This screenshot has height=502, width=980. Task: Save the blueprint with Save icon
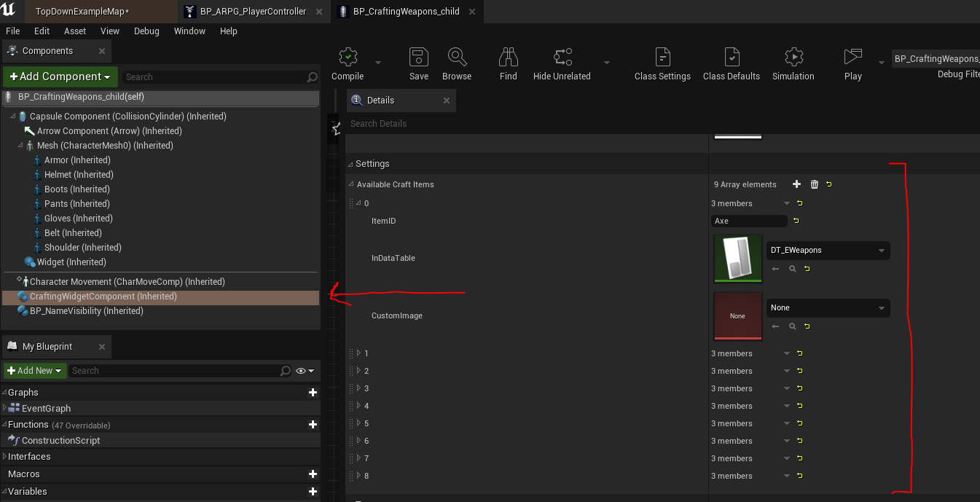click(x=419, y=58)
